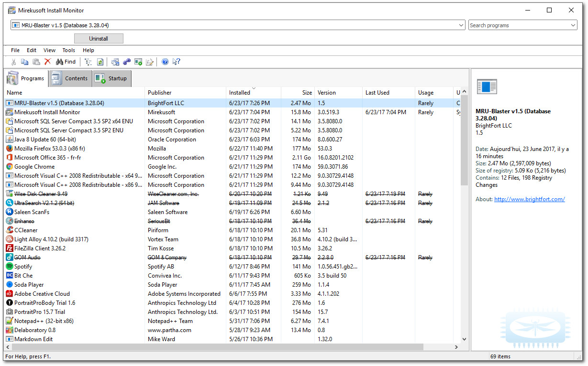Click the Soda Player row icon
Image resolution: width=588 pixels, height=366 pixels.
(10, 285)
